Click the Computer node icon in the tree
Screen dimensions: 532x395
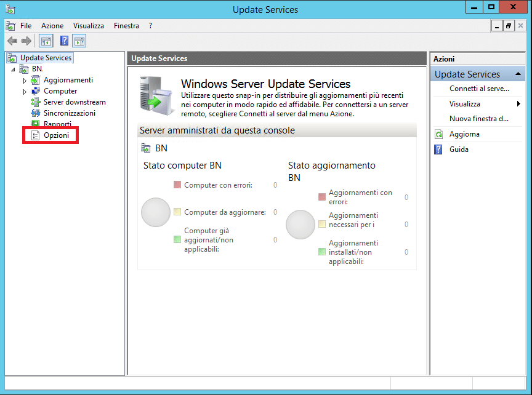(x=35, y=91)
